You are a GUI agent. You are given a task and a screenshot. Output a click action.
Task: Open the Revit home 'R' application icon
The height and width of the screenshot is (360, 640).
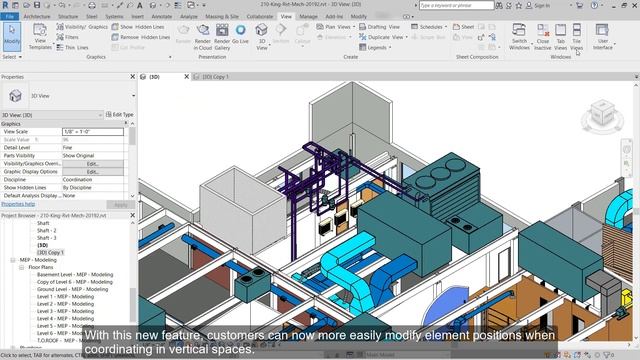[5, 5]
